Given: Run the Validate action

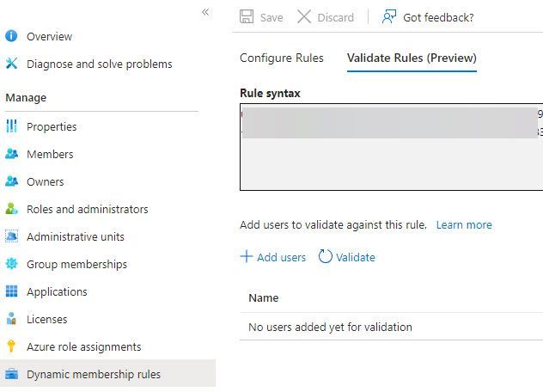Looking at the screenshot, I should [347, 257].
